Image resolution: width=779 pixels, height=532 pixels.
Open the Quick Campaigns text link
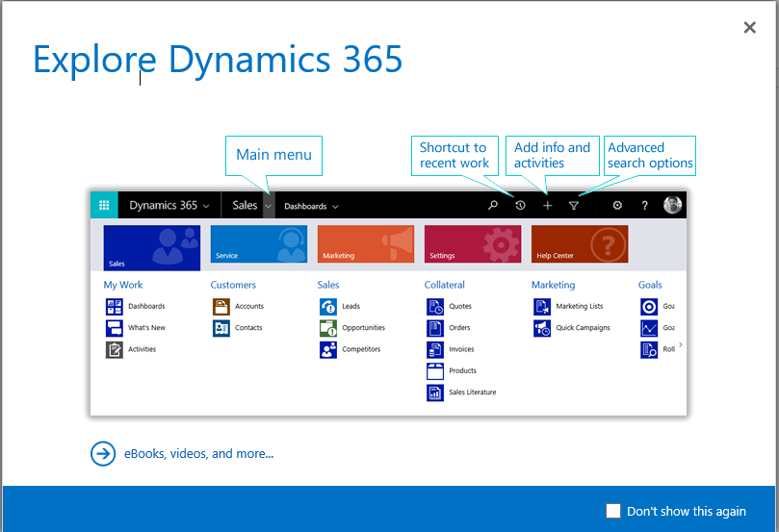click(x=583, y=327)
